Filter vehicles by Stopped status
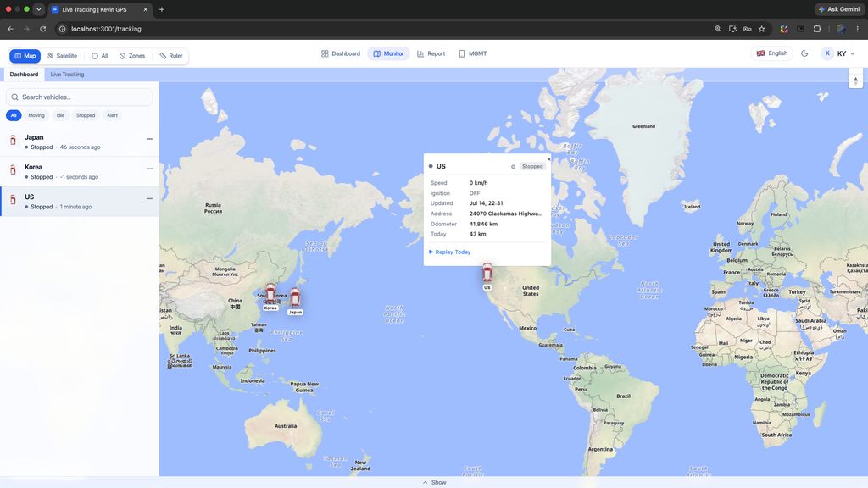Viewport: 868px width, 488px height. [x=86, y=115]
